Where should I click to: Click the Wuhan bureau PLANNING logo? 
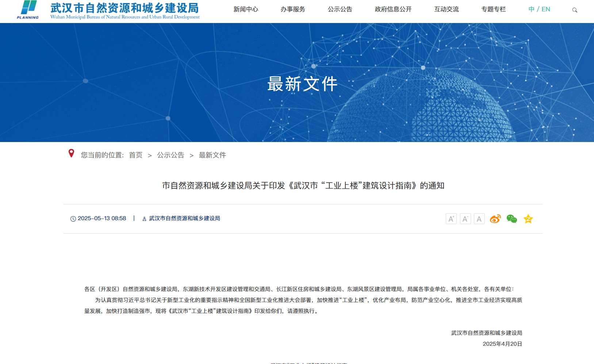pos(28,10)
